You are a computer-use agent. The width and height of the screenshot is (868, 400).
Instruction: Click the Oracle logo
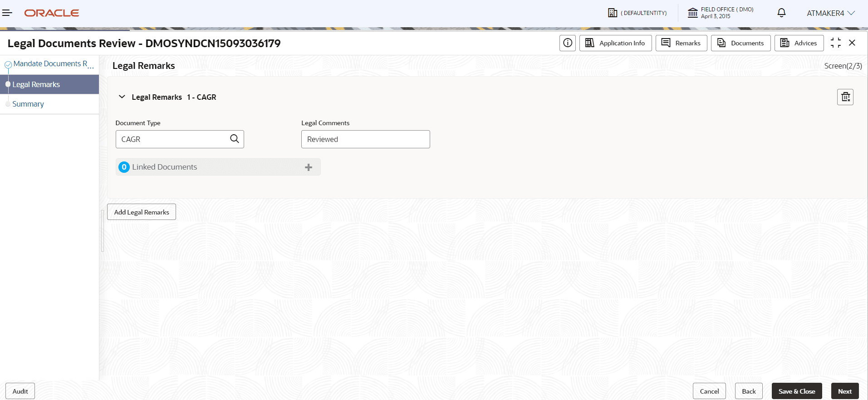coord(52,13)
